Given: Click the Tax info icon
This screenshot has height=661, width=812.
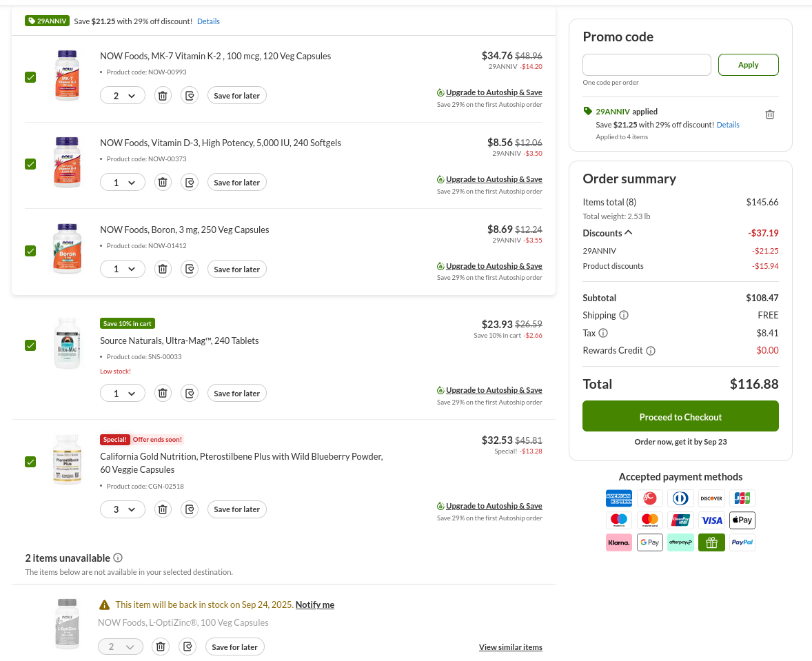Looking at the screenshot, I should 603,333.
